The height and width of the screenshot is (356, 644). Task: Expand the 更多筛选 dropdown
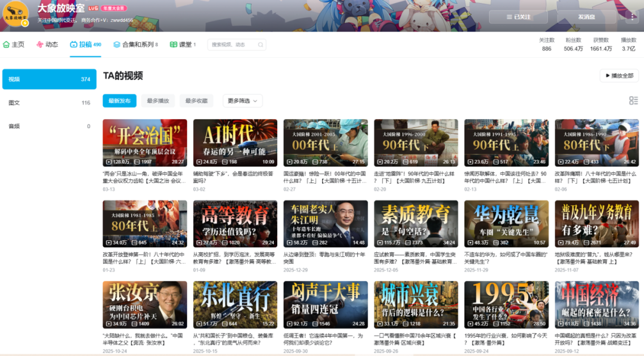pyautogui.click(x=242, y=101)
